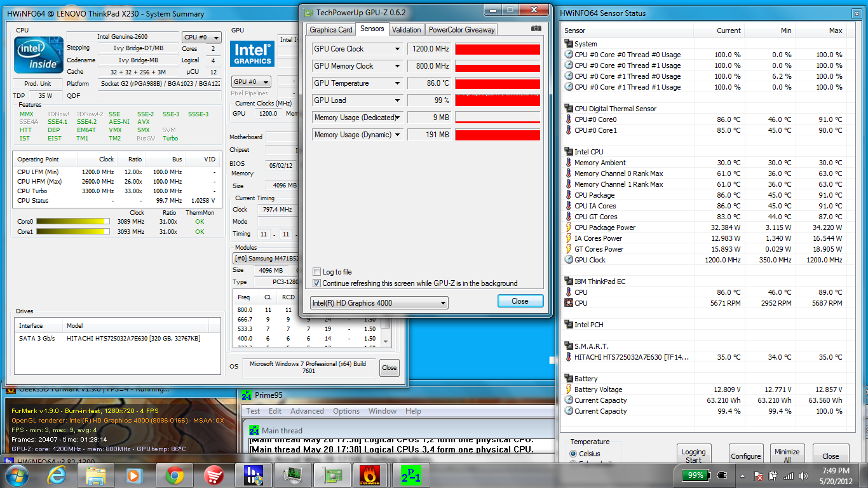The image size is (868, 488).
Task: Switch to Prime95 taskbar icon
Action: point(407,475)
